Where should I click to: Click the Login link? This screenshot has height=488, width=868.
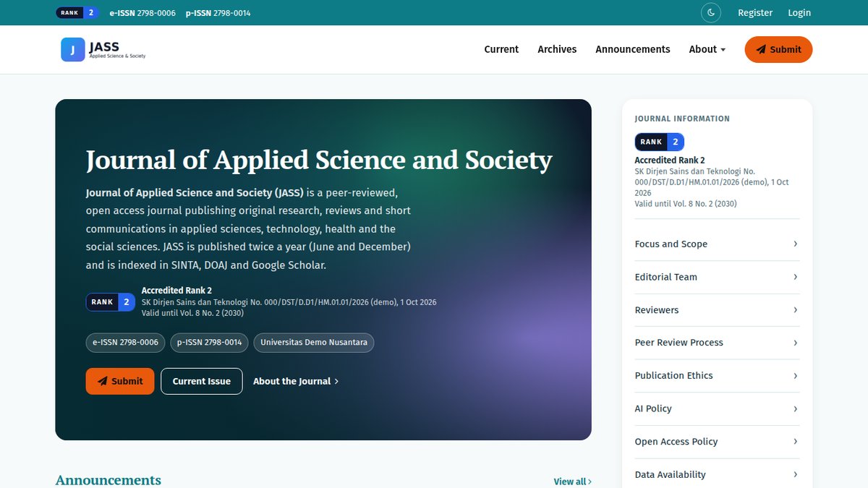click(x=799, y=12)
